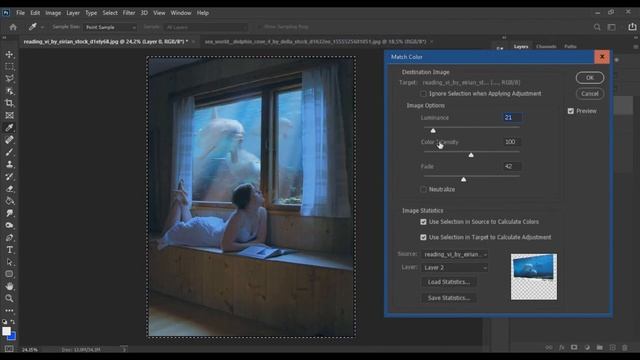Toggle Use Selection in Source to Calculate Colors

point(423,222)
